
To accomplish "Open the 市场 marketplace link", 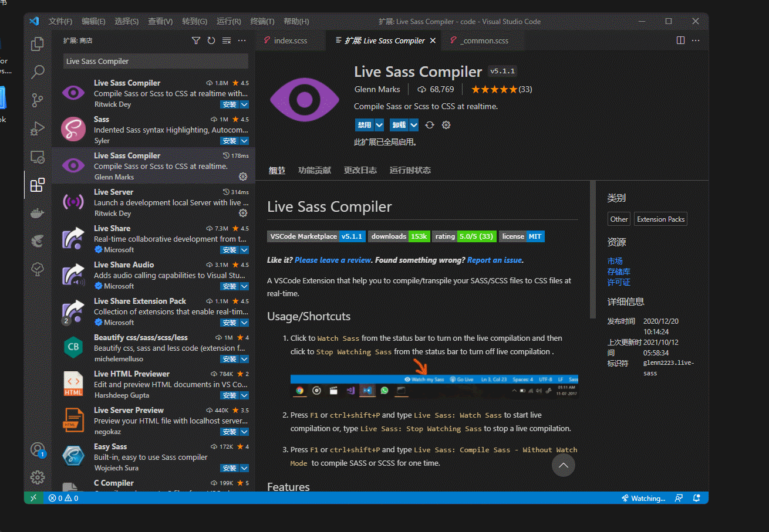I will pyautogui.click(x=615, y=261).
